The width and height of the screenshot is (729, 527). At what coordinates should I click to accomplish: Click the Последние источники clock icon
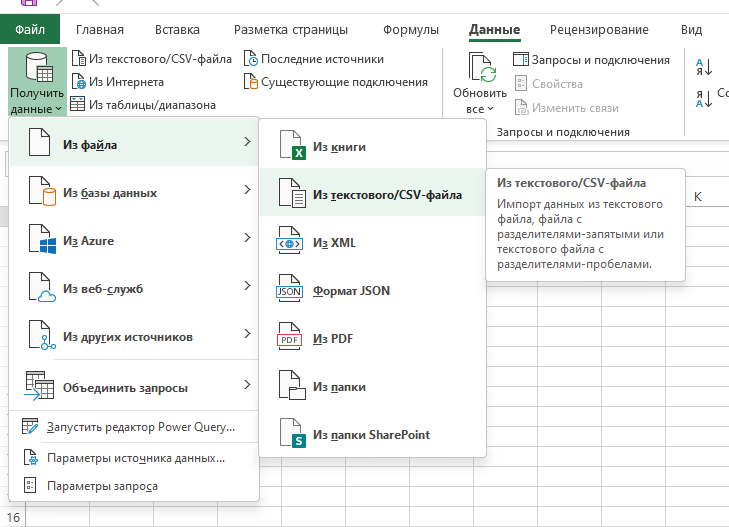coord(251,59)
